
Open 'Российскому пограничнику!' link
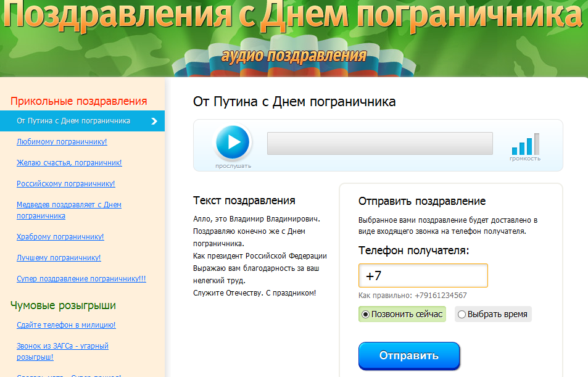point(65,184)
